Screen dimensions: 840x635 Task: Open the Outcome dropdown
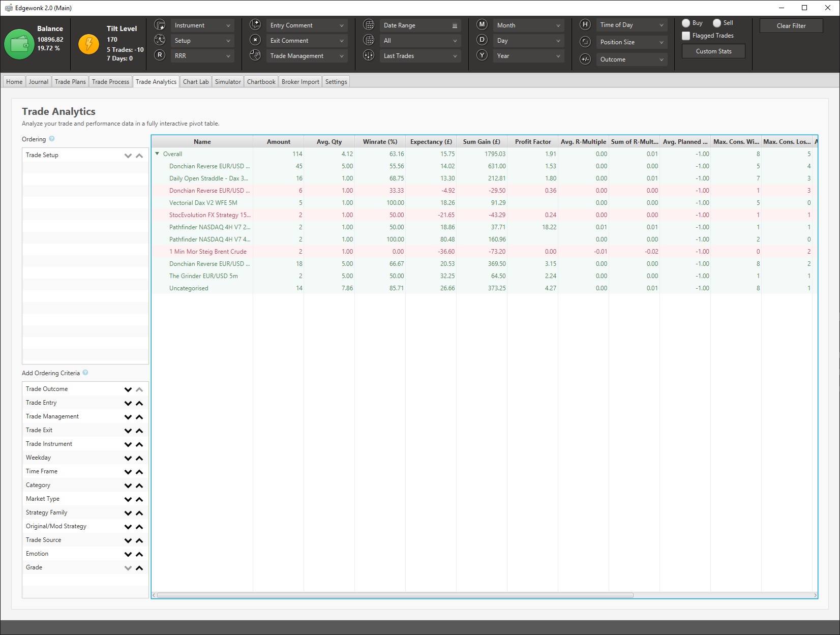[x=632, y=59]
